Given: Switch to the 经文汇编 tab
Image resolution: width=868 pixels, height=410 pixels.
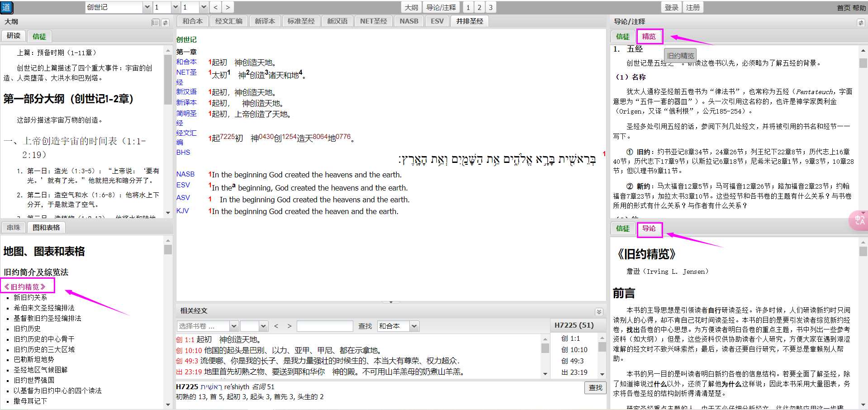Looking at the screenshot, I should (228, 21).
